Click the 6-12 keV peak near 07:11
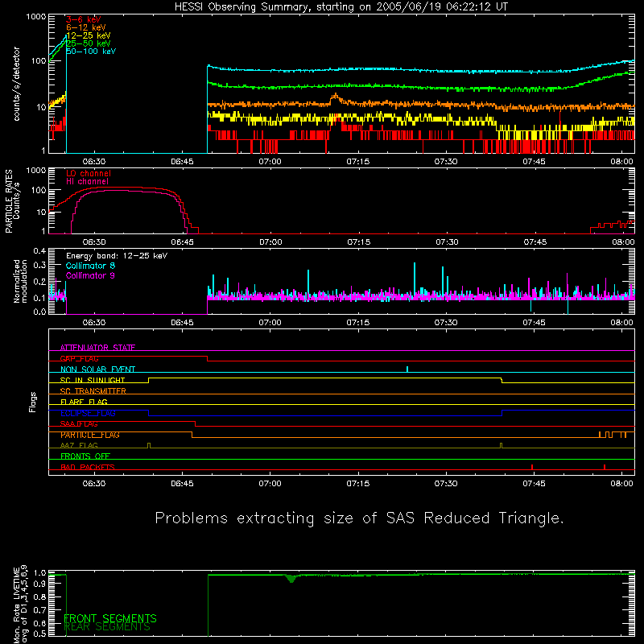This screenshot has height=644, width=644. coord(335,96)
